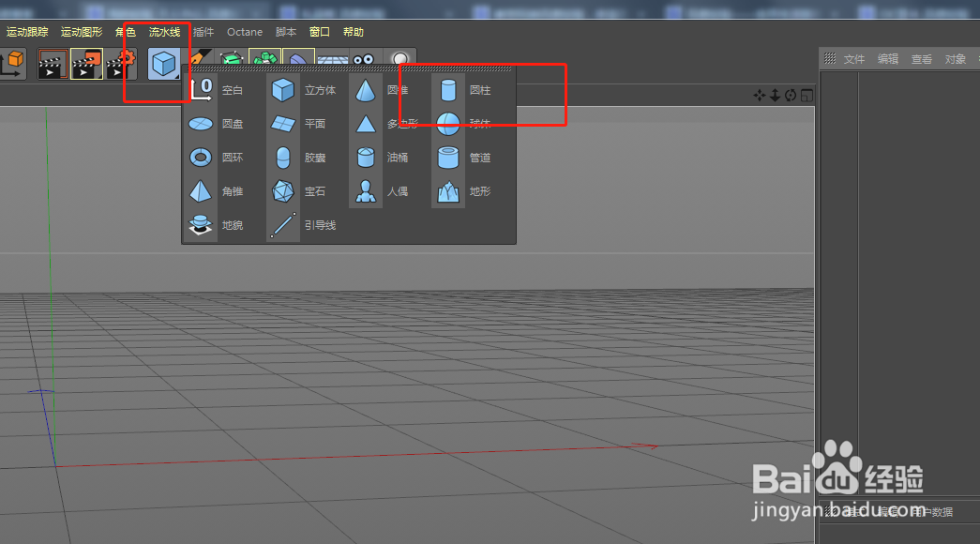980x544 pixels.
Task: Click the light bulb icon
Action: tap(400, 58)
